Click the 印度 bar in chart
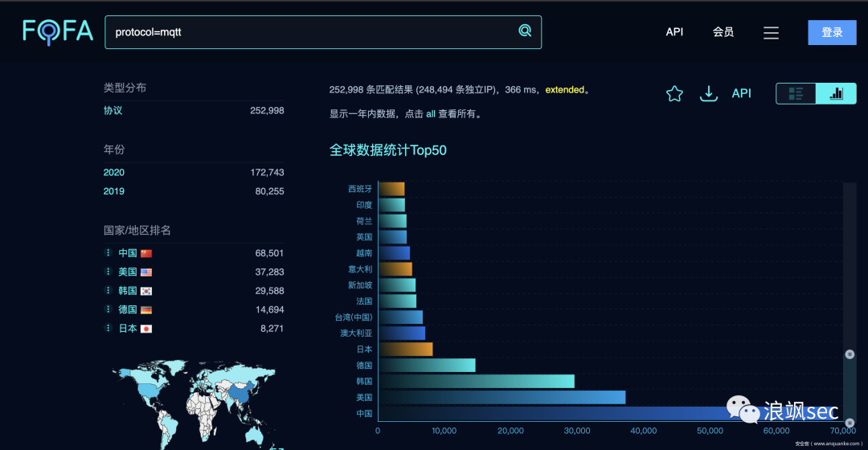The height and width of the screenshot is (450, 868). [392, 205]
